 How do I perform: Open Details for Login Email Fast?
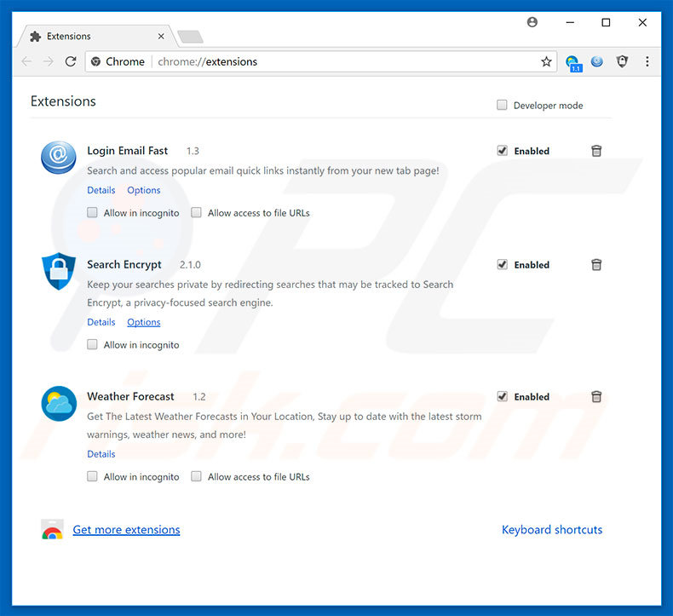[101, 190]
